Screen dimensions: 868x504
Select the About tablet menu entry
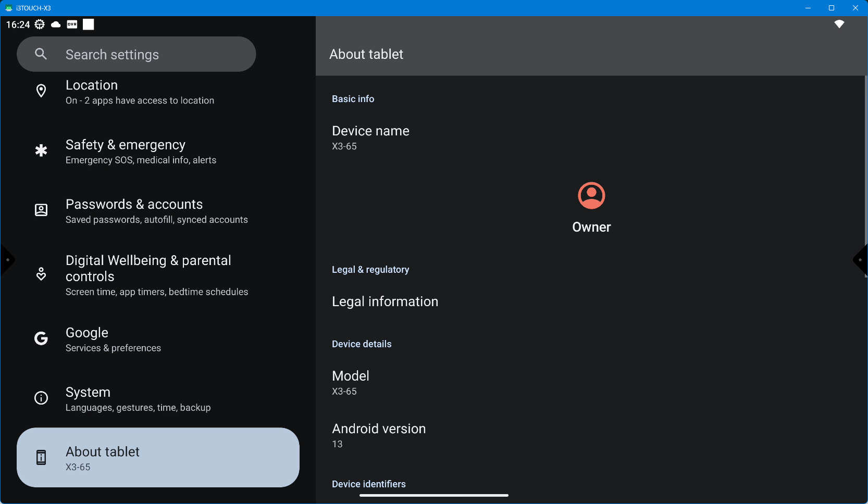[x=158, y=458]
